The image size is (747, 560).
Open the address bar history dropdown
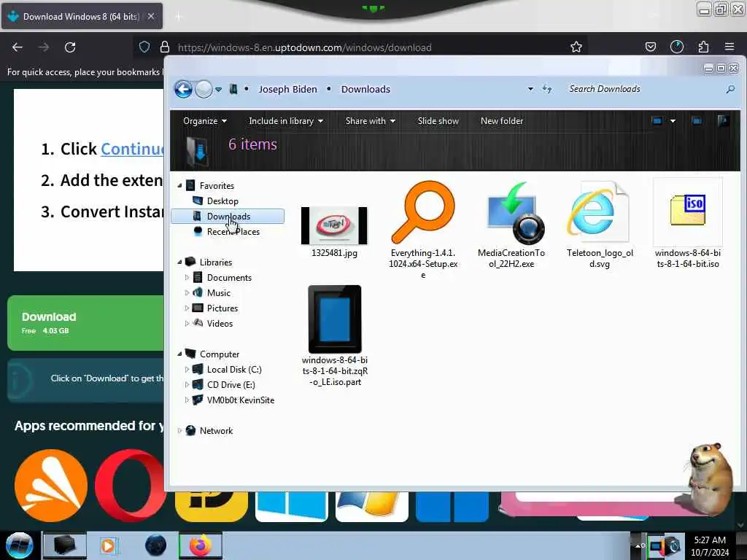[530, 89]
